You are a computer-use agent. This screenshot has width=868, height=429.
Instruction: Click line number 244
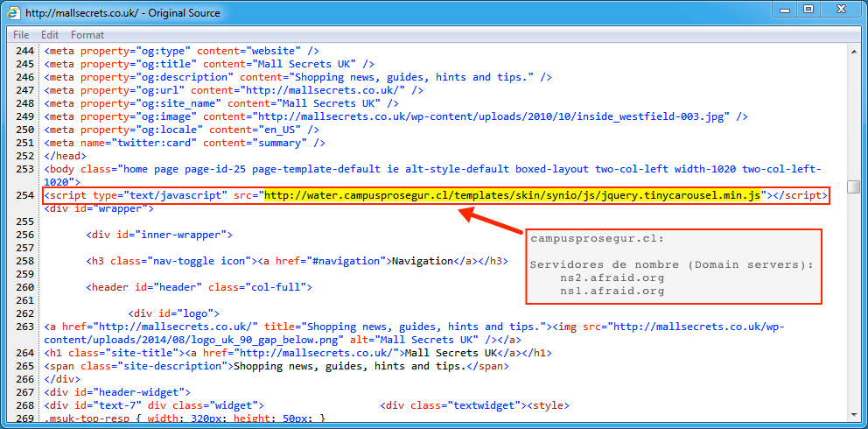[x=24, y=51]
